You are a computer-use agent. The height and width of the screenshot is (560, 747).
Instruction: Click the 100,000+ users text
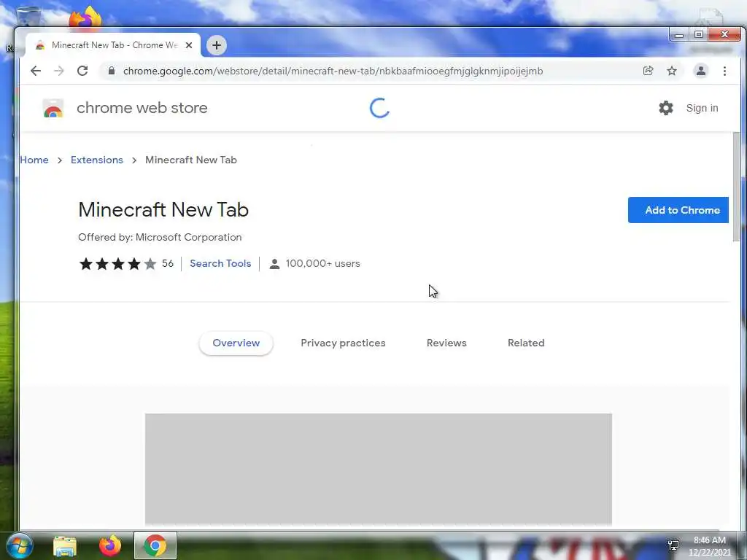[322, 263]
